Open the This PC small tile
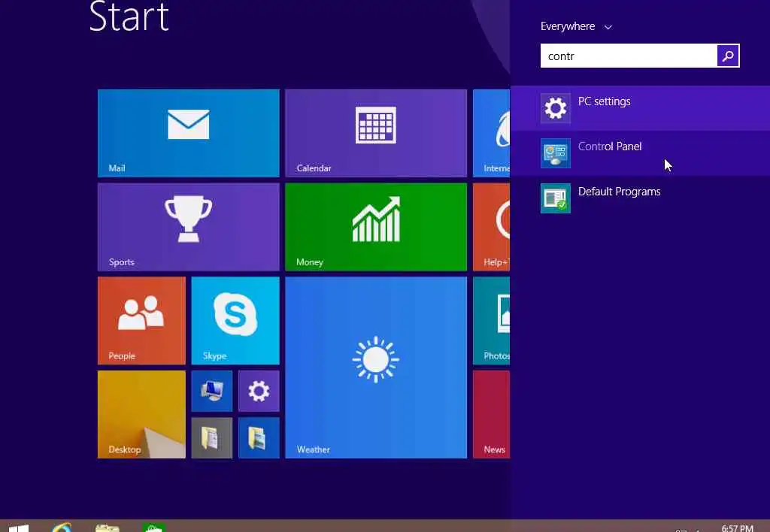Viewport: 770px width, 532px height. coord(211,391)
